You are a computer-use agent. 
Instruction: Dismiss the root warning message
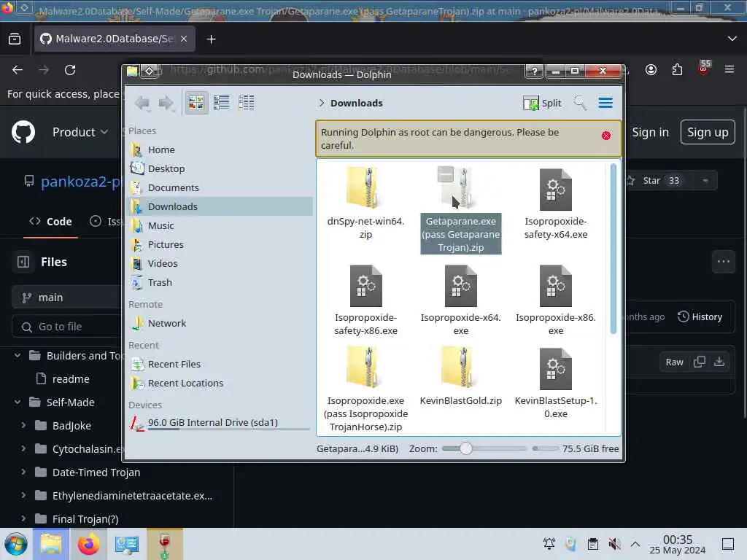click(x=606, y=136)
